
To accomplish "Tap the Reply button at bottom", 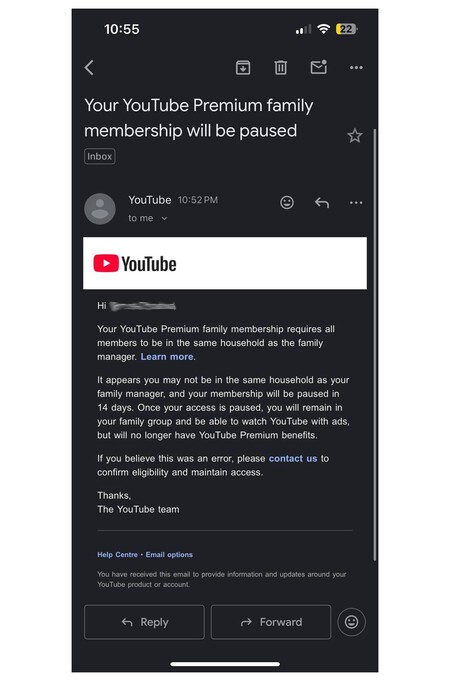I will (144, 622).
